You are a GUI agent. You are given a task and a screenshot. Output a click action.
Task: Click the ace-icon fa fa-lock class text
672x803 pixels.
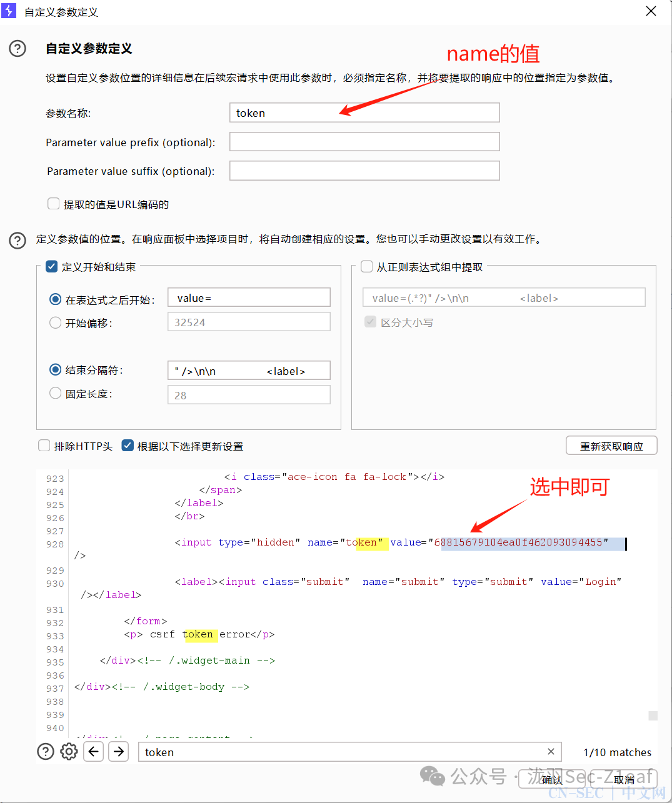[x=347, y=477]
